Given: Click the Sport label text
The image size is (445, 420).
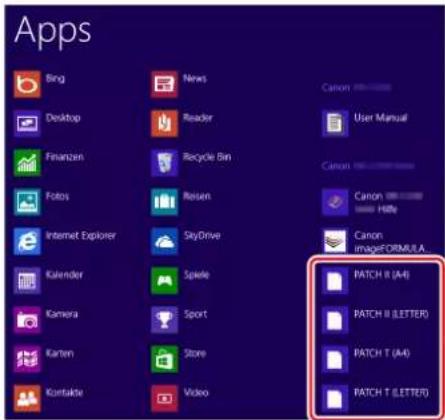Looking at the screenshot, I should 196,314.
